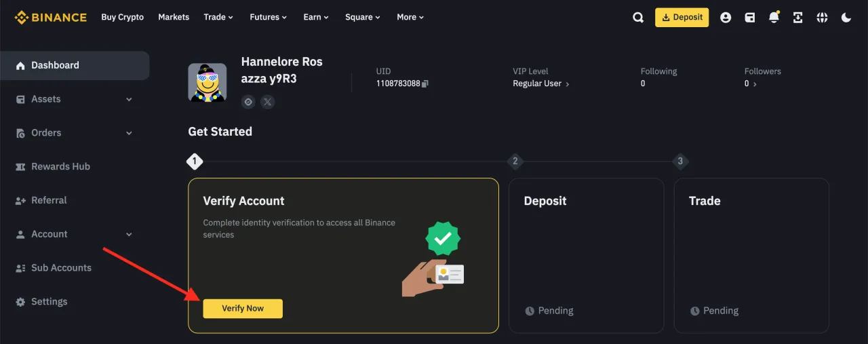Open the search magnifier icon
Image resolution: width=868 pixels, height=344 pixels.
[638, 18]
